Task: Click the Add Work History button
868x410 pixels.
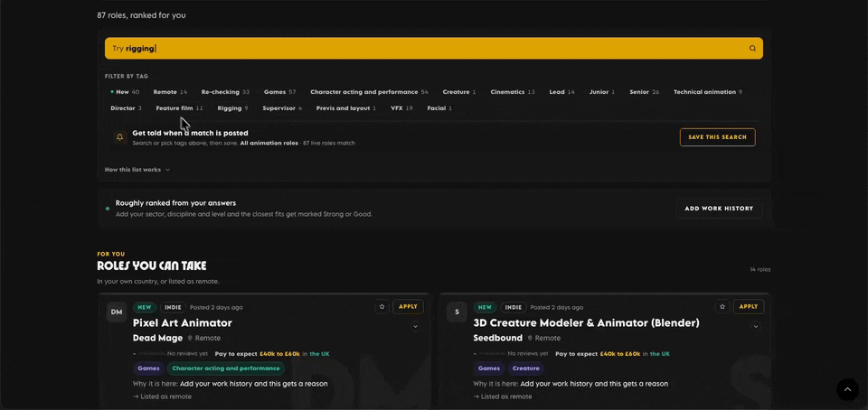Action: 719,209
